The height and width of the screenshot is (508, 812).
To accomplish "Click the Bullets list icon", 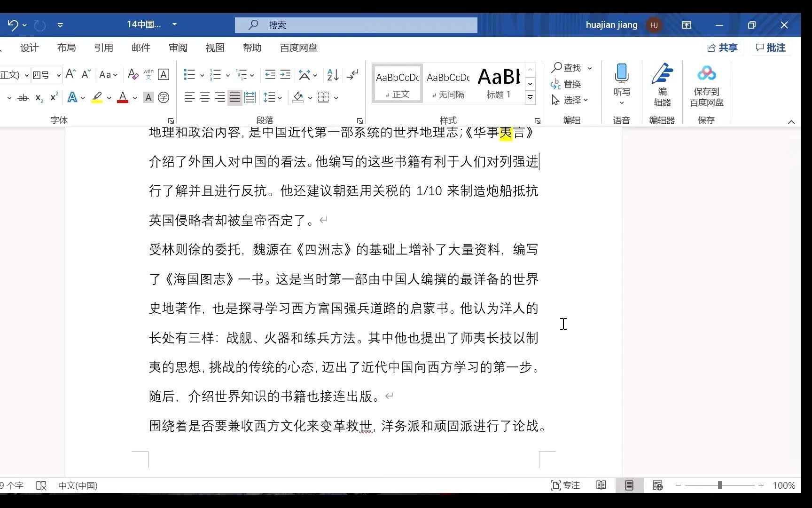I will click(x=189, y=74).
